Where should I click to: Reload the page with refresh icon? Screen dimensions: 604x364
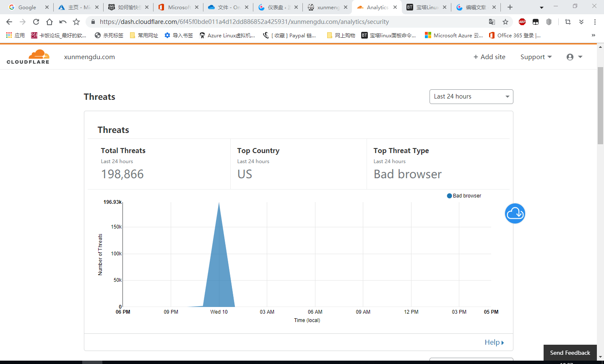click(x=36, y=22)
